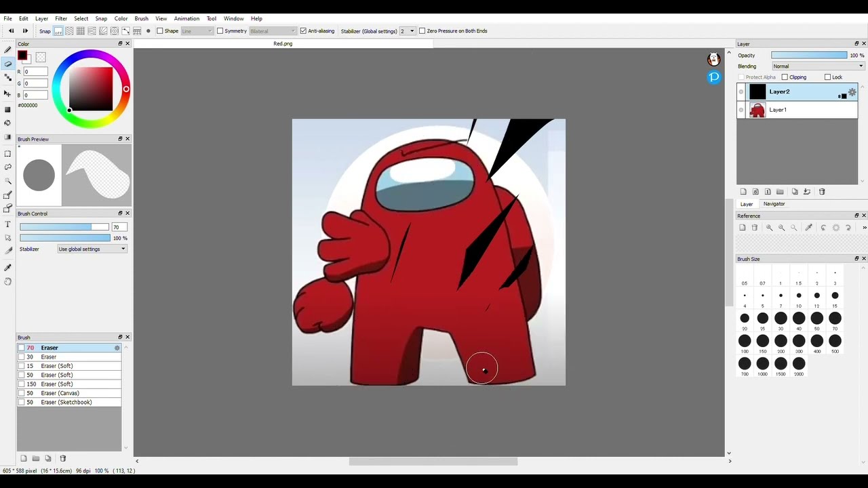This screenshot has height=488, width=868.
Task: Open the Filter menu
Action: click(61, 18)
